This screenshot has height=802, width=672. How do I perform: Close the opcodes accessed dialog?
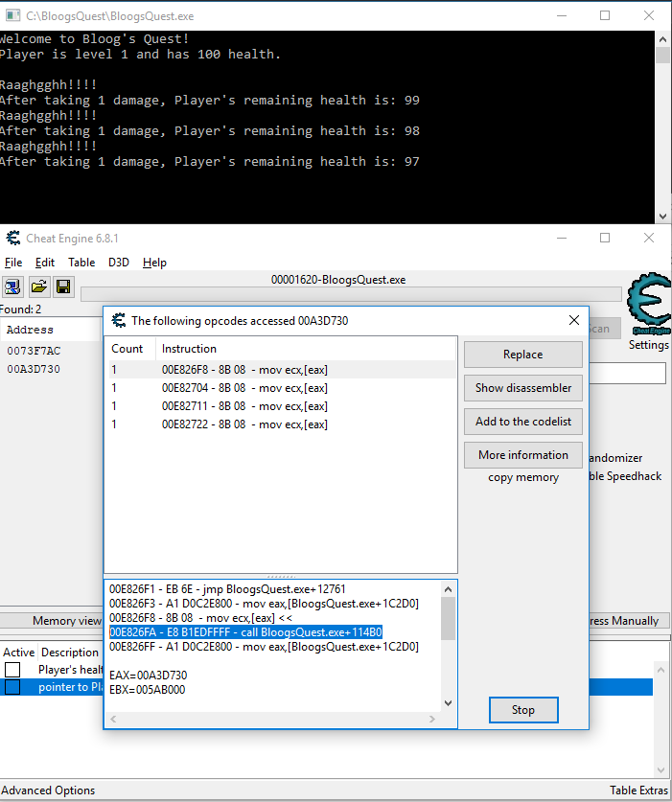573,320
